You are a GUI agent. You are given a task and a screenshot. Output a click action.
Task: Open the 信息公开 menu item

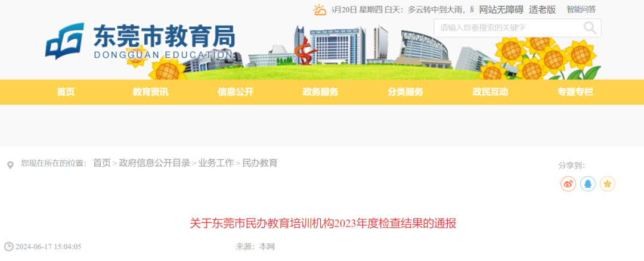click(236, 92)
